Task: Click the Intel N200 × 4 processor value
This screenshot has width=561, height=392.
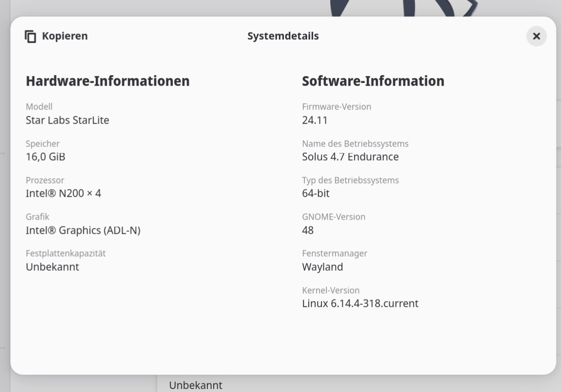Action: click(x=63, y=193)
